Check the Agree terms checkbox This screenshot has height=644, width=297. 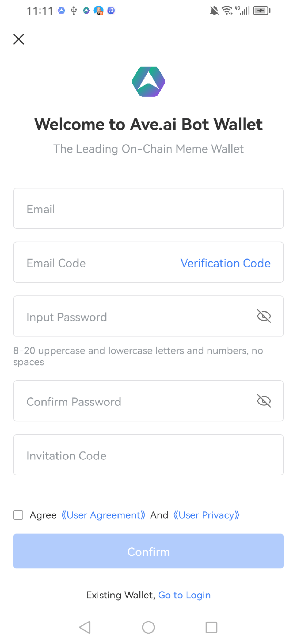pos(18,515)
